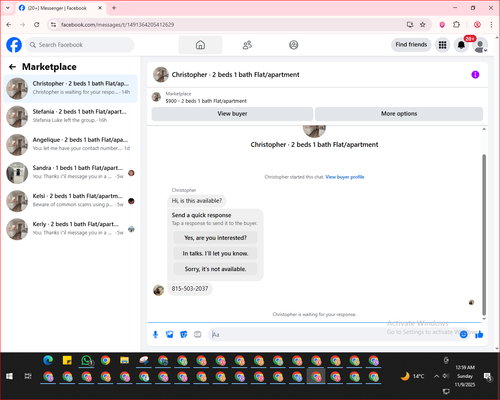The image size is (500, 400).
Task: Focus the Search Facebook field
Action: click(80, 45)
